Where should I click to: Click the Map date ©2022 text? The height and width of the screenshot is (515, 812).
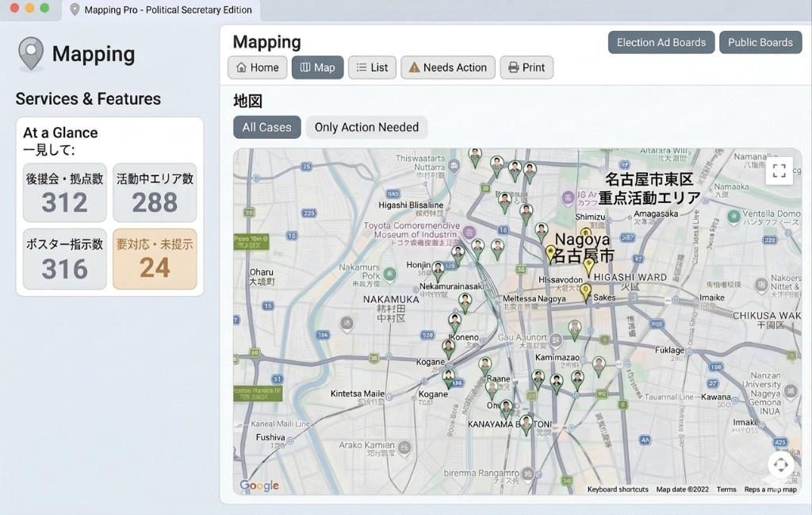click(683, 489)
